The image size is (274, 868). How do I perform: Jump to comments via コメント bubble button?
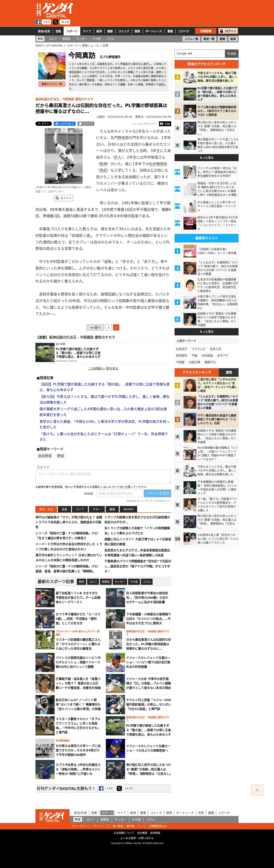(86, 124)
